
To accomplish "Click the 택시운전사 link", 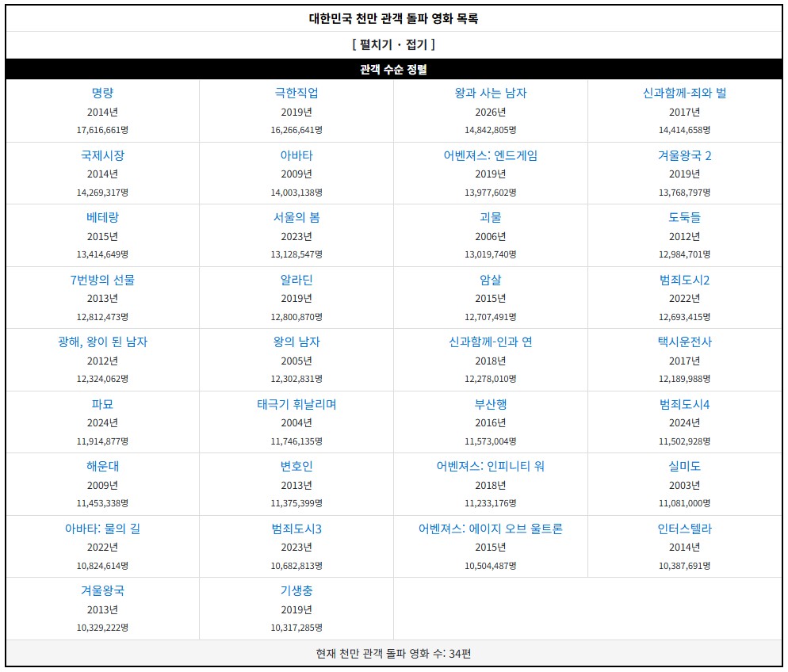I will (x=684, y=342).
